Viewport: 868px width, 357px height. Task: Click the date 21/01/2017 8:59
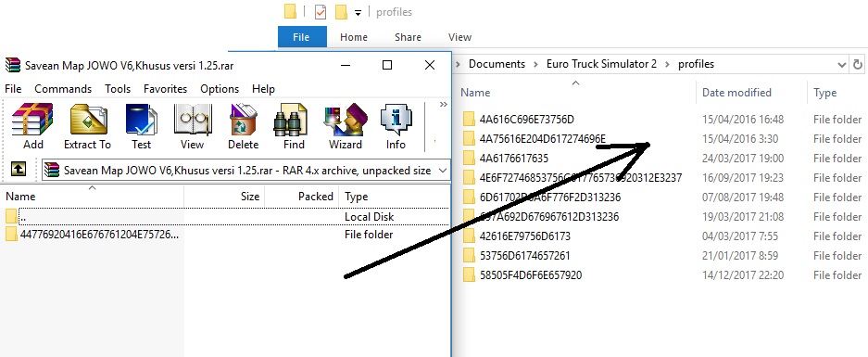(x=739, y=256)
